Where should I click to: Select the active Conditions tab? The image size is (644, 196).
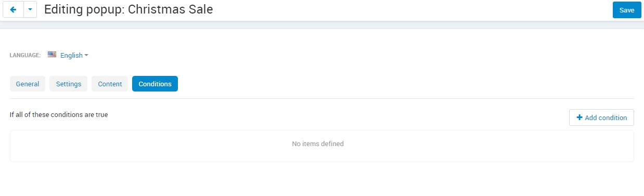(155, 84)
